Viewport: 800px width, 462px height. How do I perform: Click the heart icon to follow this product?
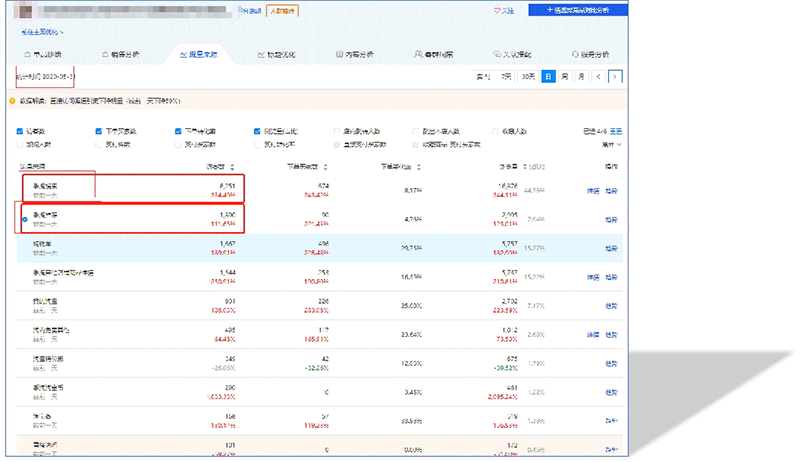point(498,10)
